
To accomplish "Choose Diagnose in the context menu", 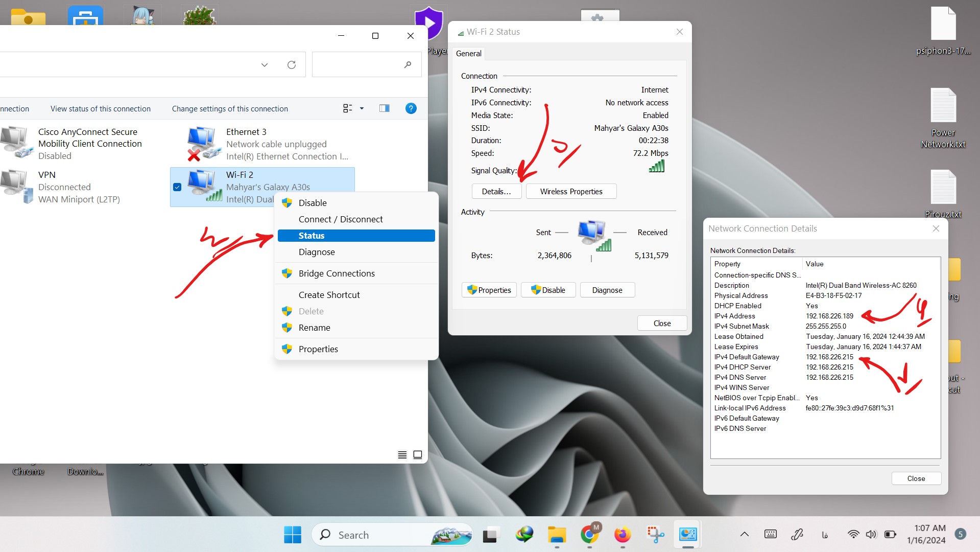I will pyautogui.click(x=356, y=252).
